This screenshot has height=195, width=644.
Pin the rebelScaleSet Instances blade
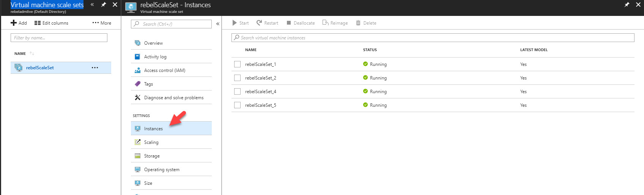click(627, 5)
